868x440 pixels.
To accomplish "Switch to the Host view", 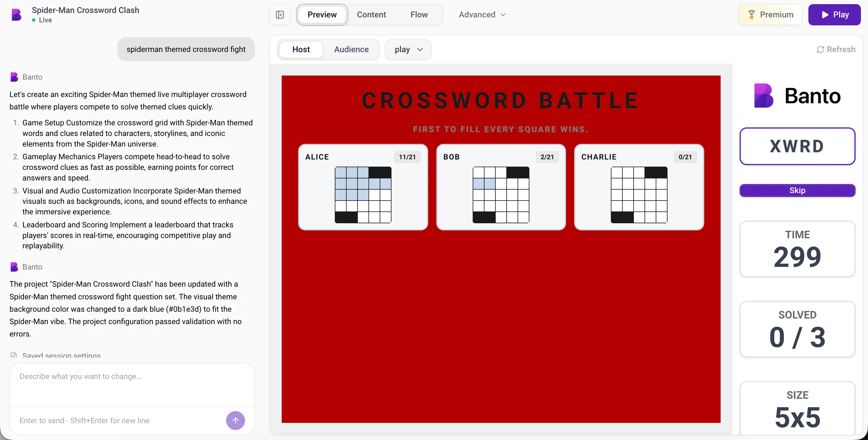I will [x=301, y=50].
